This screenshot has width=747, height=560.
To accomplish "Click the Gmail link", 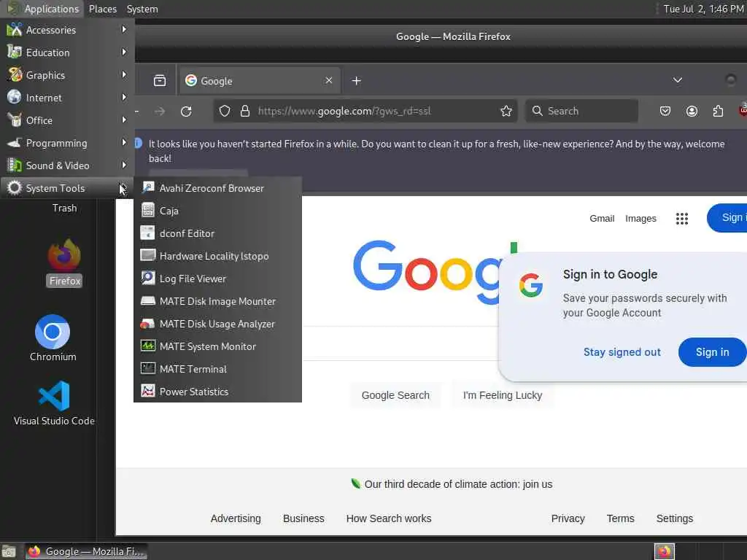I will pos(602,218).
